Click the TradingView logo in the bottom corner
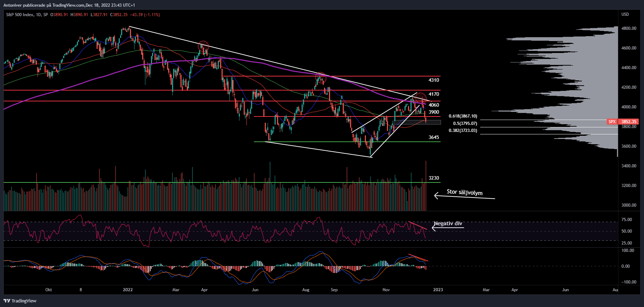The height and width of the screenshot is (307, 644). (x=20, y=301)
